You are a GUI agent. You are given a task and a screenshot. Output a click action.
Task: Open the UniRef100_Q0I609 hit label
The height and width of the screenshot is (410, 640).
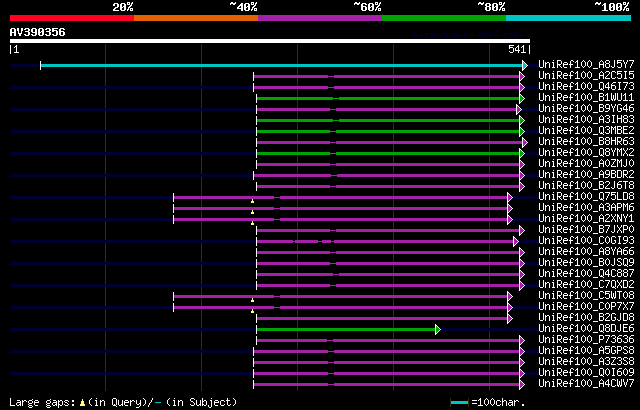pyautogui.click(x=587, y=373)
